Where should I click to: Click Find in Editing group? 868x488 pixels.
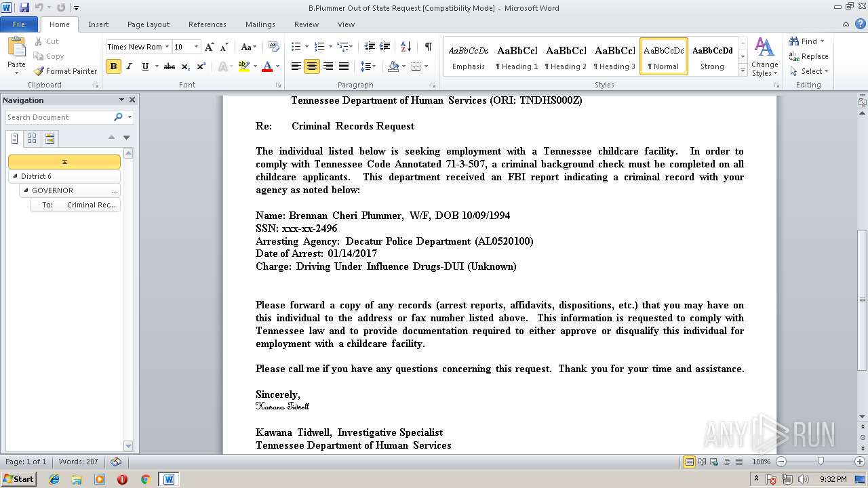(806, 41)
